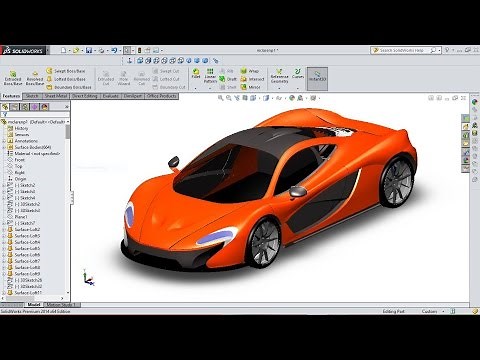480x360 pixels.
Task: Open the FeatureManager design tree tab
Action: [x=5, y=107]
